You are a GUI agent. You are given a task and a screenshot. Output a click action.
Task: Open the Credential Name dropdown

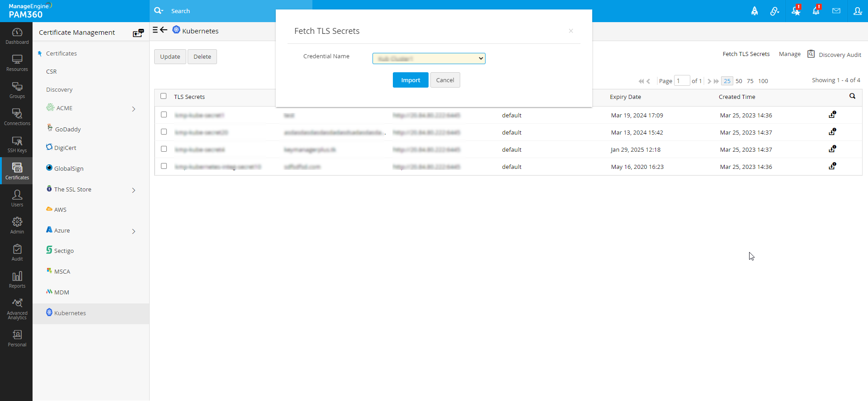coord(429,58)
